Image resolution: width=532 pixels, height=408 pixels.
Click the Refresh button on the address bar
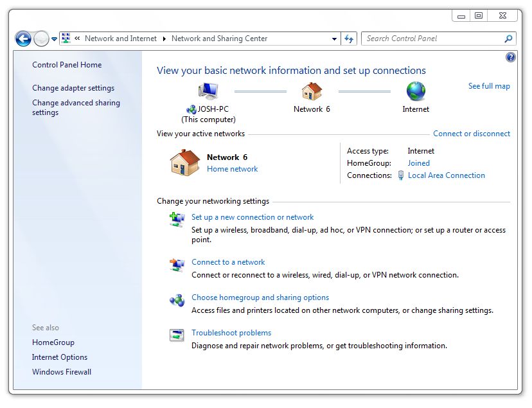[349, 39]
